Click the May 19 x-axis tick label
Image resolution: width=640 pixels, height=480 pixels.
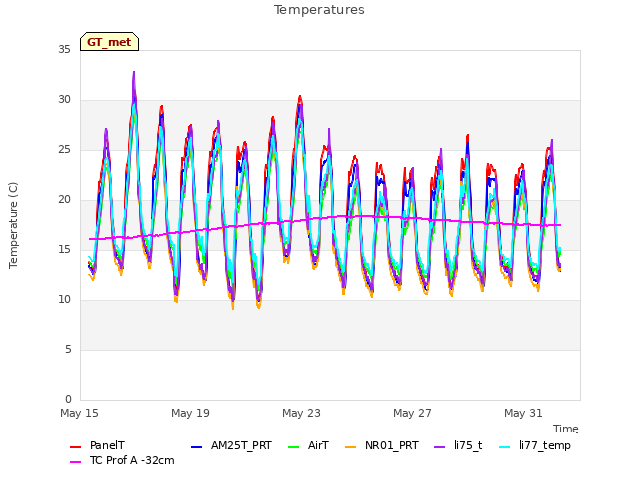(x=190, y=413)
